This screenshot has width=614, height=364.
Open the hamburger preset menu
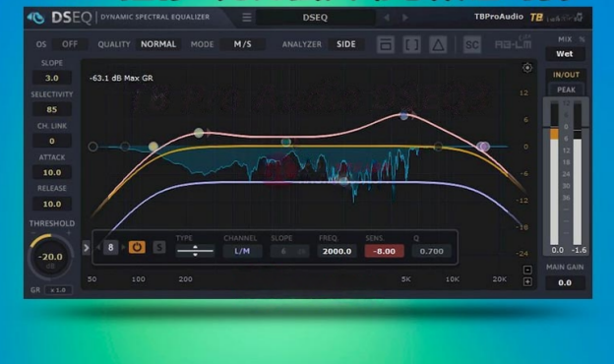tap(246, 18)
